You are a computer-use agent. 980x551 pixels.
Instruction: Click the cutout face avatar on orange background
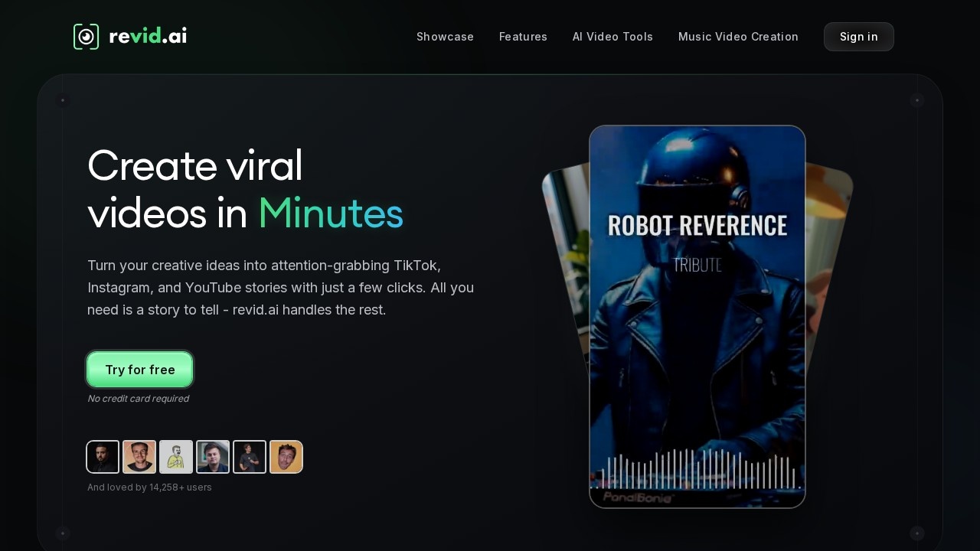tap(286, 457)
